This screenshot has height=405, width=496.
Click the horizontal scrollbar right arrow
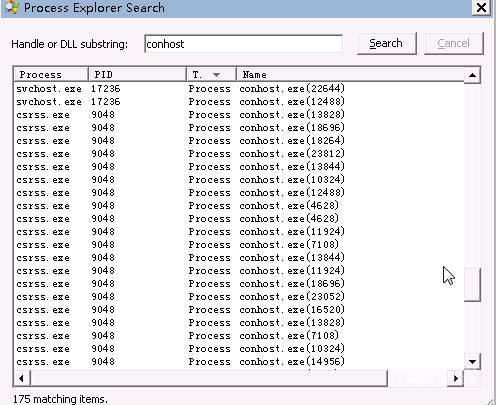coord(456,378)
